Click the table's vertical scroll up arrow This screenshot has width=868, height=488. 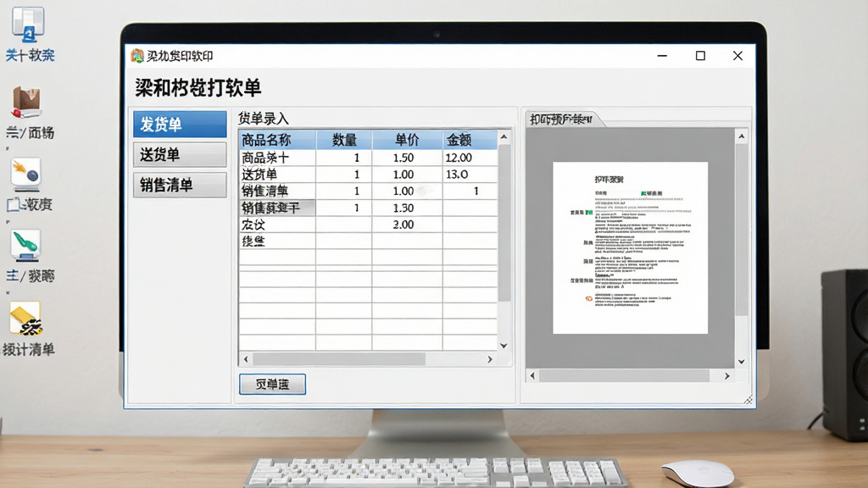pos(504,136)
